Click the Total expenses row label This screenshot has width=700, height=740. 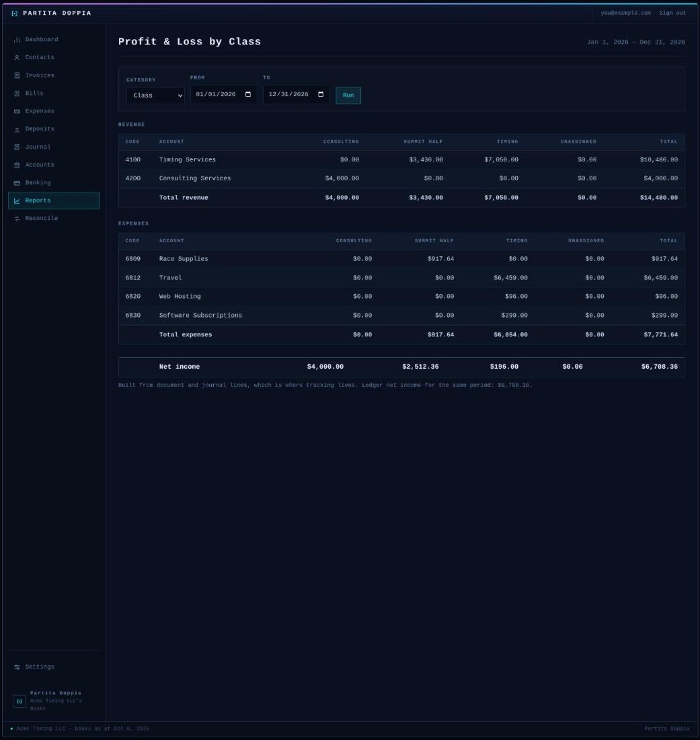point(186,335)
